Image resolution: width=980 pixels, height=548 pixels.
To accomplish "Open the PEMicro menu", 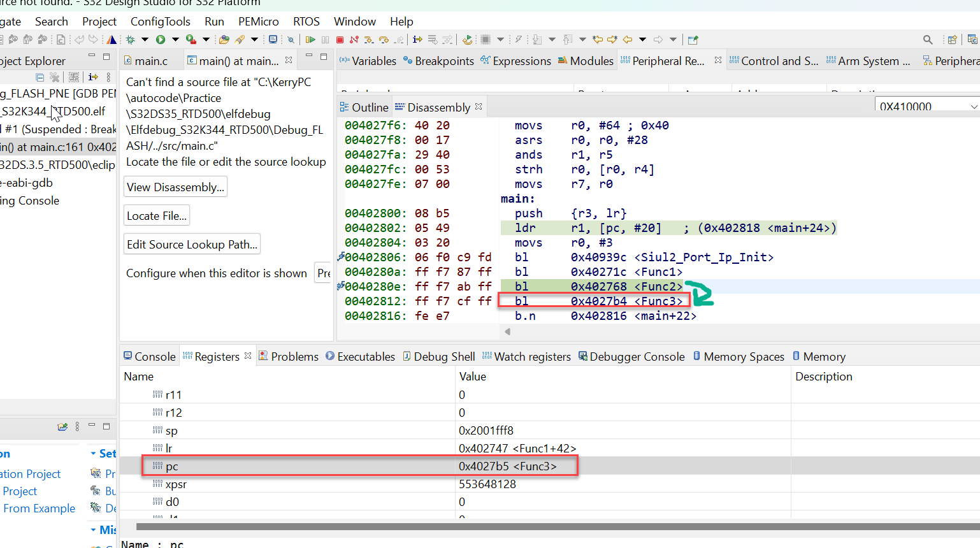I will click(258, 21).
